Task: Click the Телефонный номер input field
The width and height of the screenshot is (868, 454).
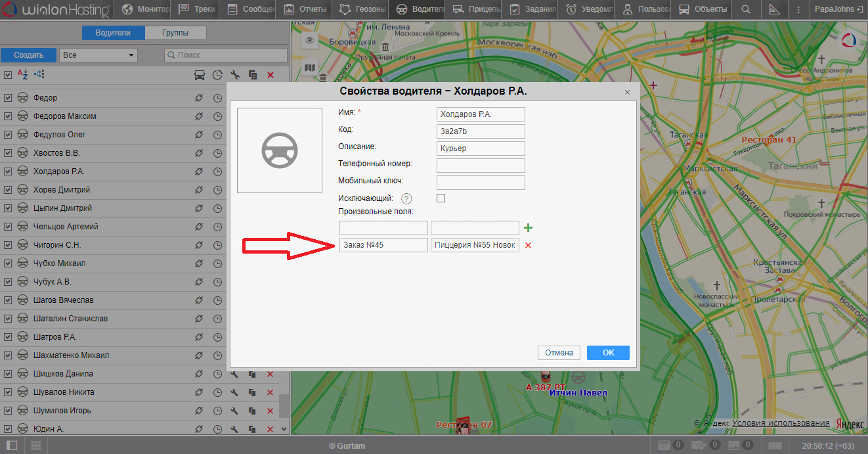Action: point(481,165)
